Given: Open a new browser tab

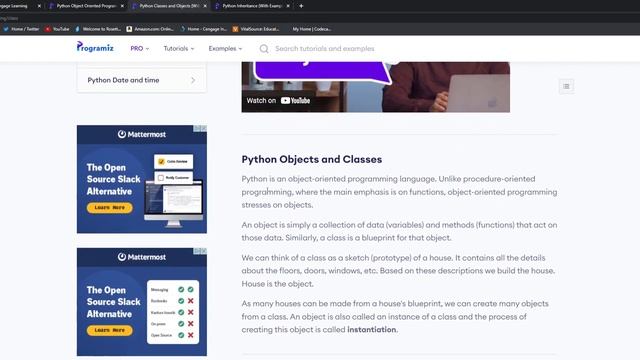Looking at the screenshot, I should pyautogui.click(x=301, y=6).
